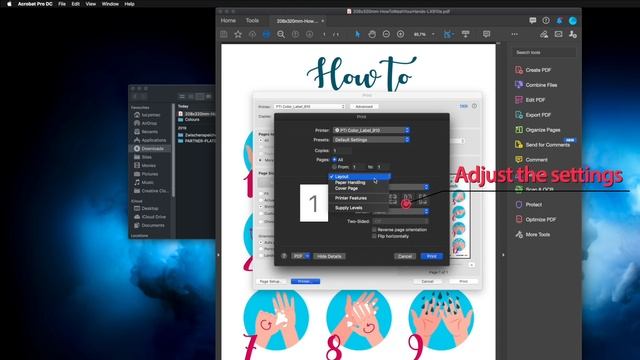Enable Reverse page orientation checkbox
The image size is (640, 360).
(x=374, y=230)
